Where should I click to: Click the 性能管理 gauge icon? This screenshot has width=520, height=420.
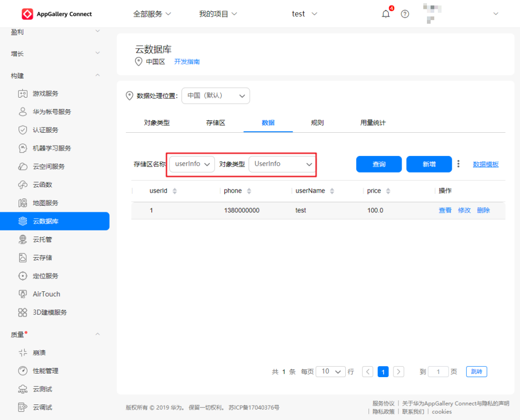coord(23,370)
